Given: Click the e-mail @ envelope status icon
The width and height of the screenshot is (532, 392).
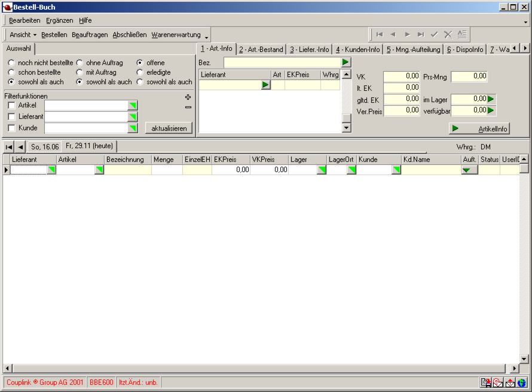Looking at the screenshot, I should point(497,382).
